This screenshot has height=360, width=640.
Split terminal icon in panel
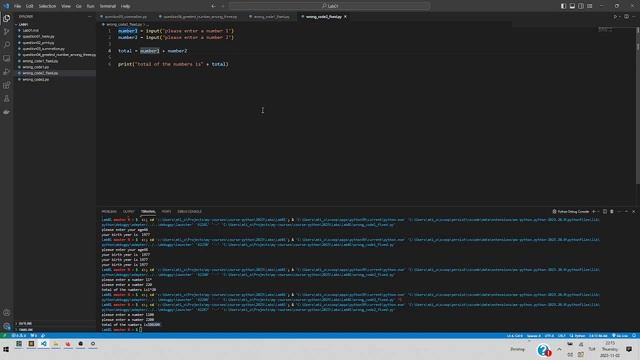pyautogui.click(x=604, y=211)
